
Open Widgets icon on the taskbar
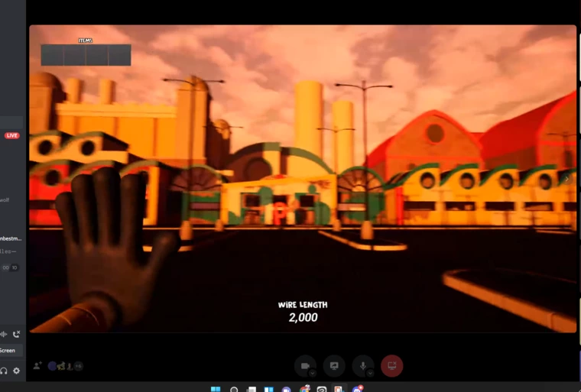pos(268,389)
